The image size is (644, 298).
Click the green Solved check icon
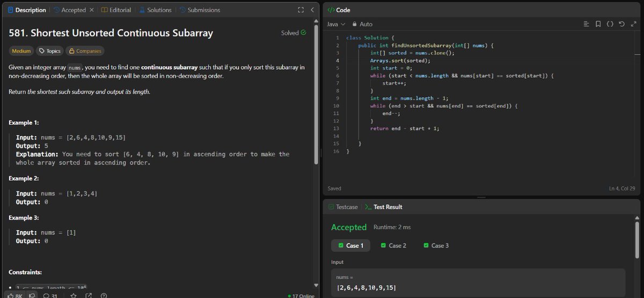[x=304, y=33]
